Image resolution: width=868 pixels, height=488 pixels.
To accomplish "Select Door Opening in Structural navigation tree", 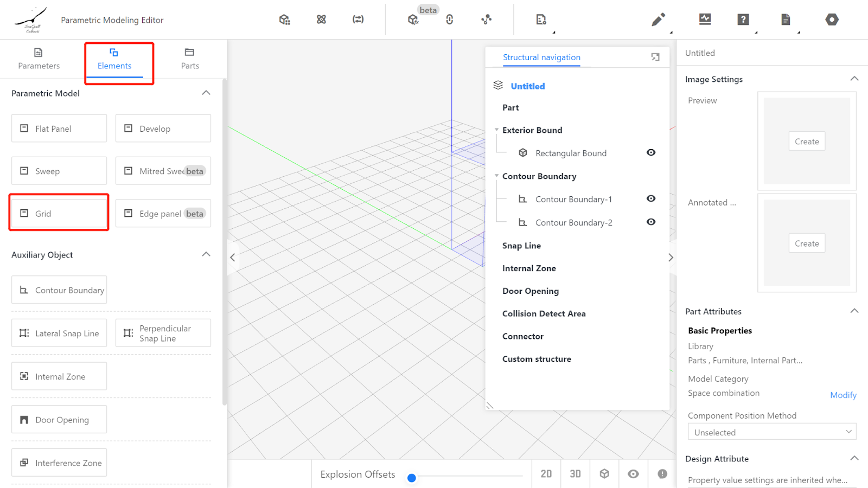I will point(530,291).
